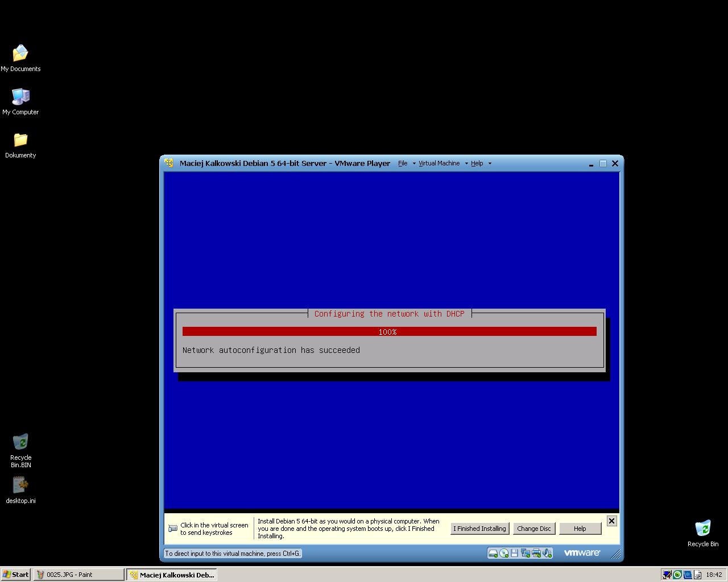
Task: Expand the File menu dropdown arrow
Action: click(414, 164)
